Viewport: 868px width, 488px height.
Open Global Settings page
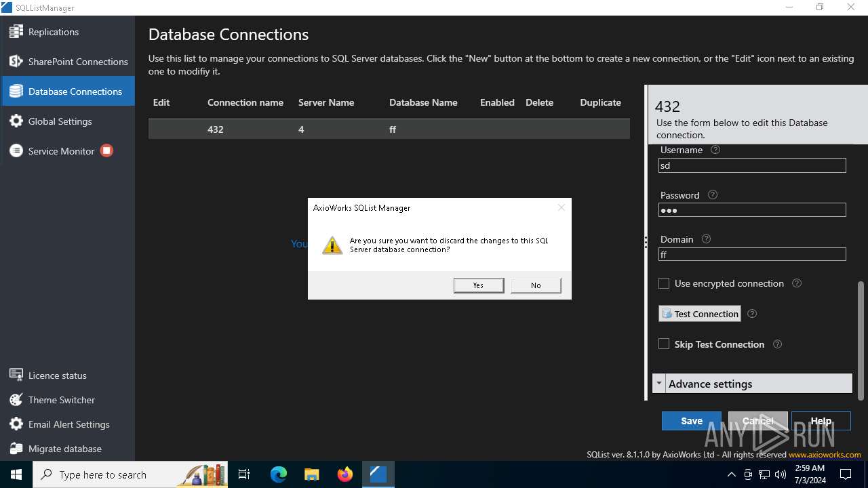(68, 121)
